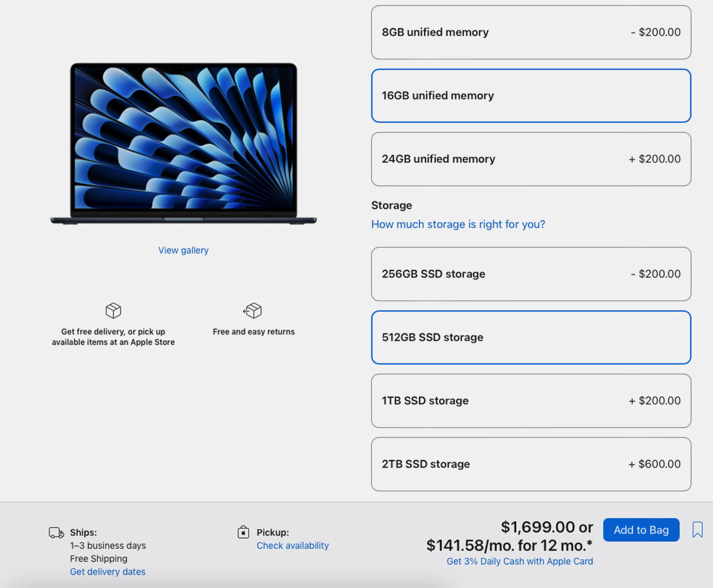Choose 512GB SSD storage option
Viewport: 713px width, 588px height.
click(x=531, y=337)
